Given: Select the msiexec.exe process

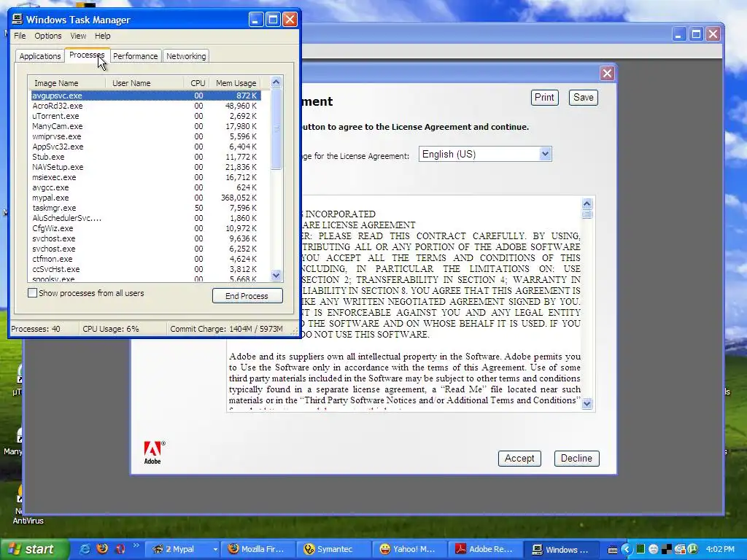Looking at the screenshot, I should pos(145,177).
